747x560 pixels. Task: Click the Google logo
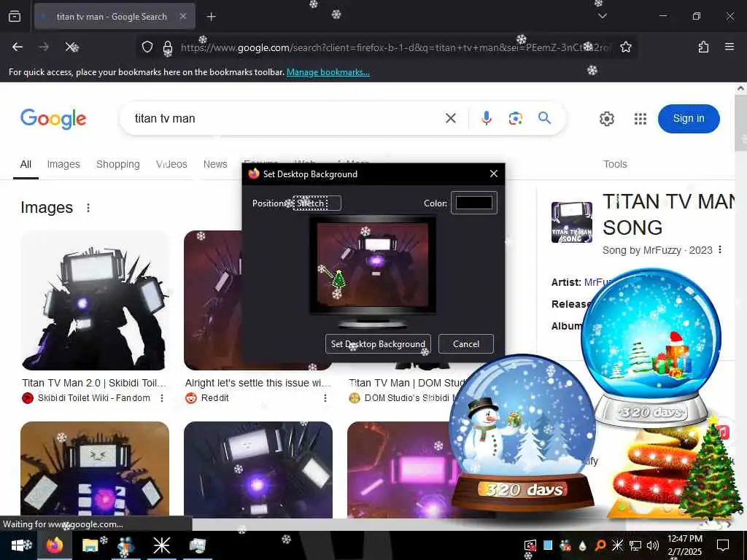[x=53, y=119]
